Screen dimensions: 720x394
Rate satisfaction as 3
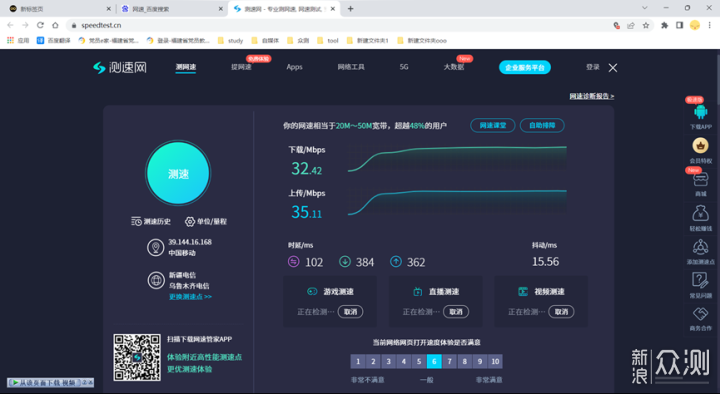(x=388, y=361)
